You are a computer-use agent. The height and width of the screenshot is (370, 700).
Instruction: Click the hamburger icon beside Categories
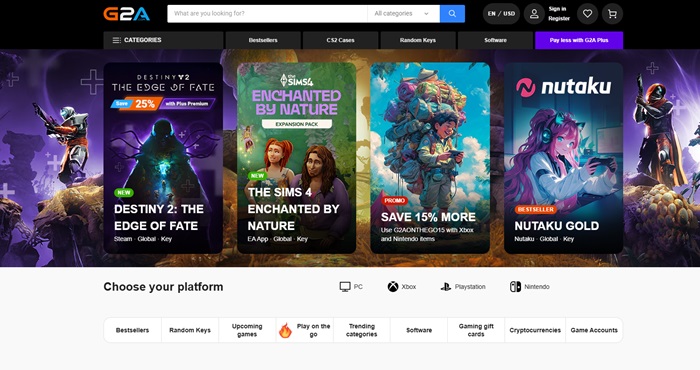click(117, 40)
